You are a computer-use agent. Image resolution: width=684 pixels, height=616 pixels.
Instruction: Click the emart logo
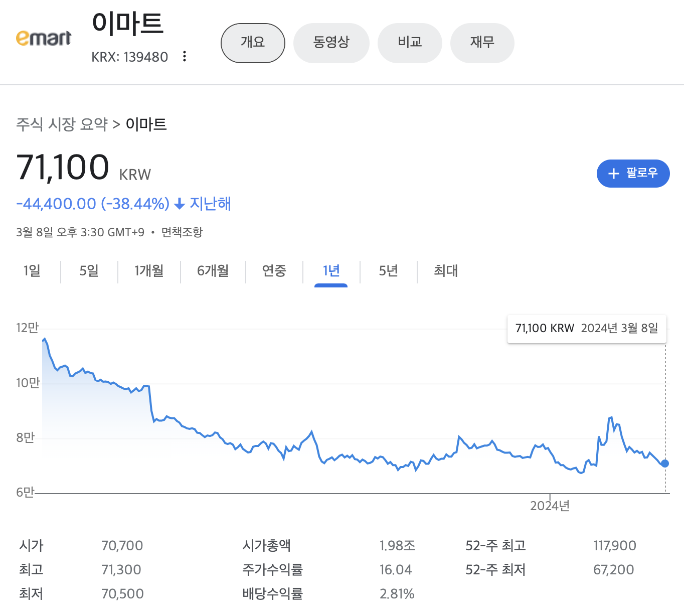44,38
